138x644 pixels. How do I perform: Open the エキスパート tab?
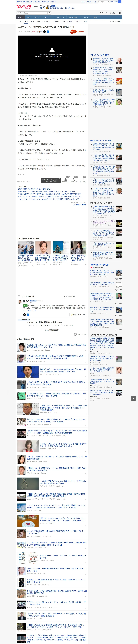(x=48, y=17)
